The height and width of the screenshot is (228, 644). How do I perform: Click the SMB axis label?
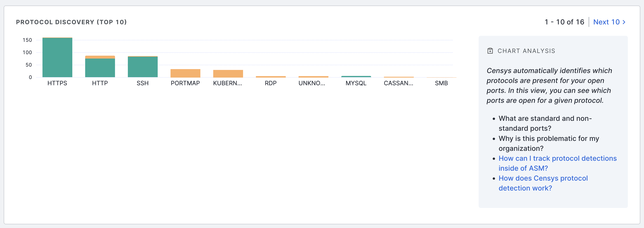click(441, 83)
